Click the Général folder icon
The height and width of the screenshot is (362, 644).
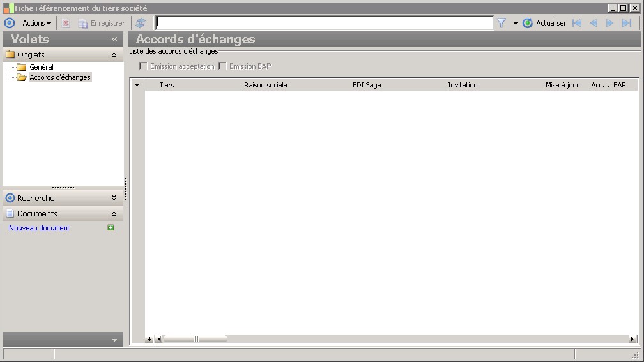click(x=21, y=67)
